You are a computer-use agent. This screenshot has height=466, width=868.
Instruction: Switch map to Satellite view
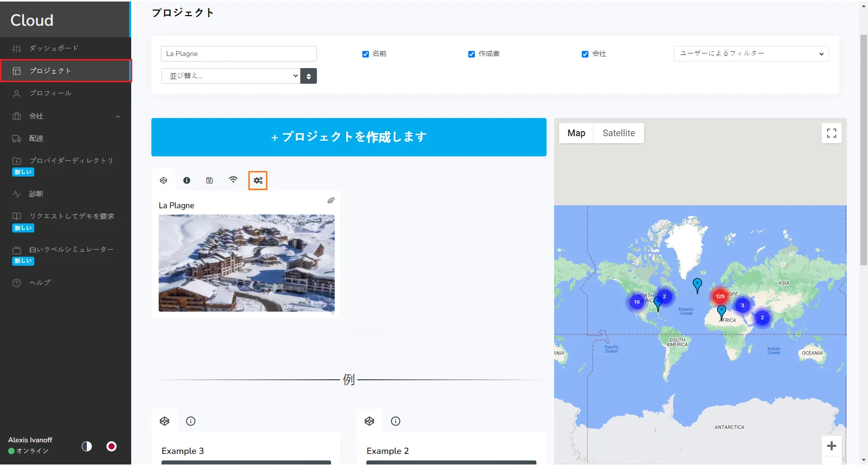coord(618,133)
